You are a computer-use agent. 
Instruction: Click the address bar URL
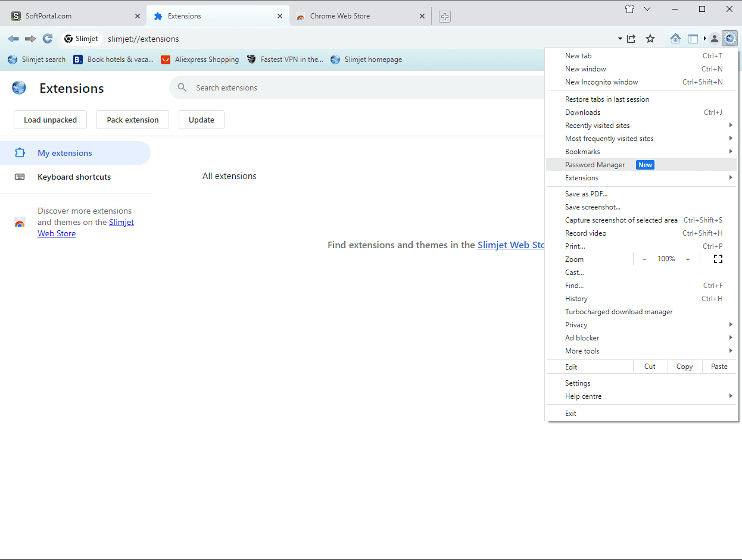[x=144, y=39]
